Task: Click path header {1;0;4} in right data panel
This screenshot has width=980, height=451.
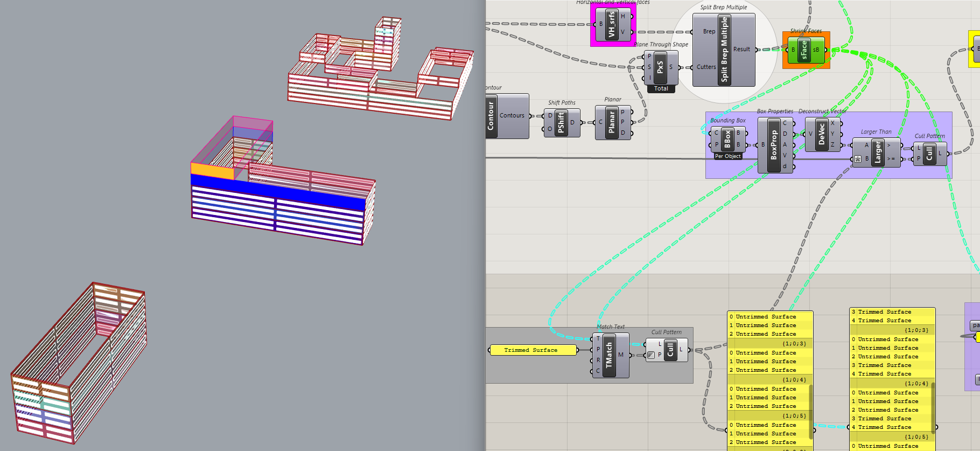Action: [x=916, y=384]
